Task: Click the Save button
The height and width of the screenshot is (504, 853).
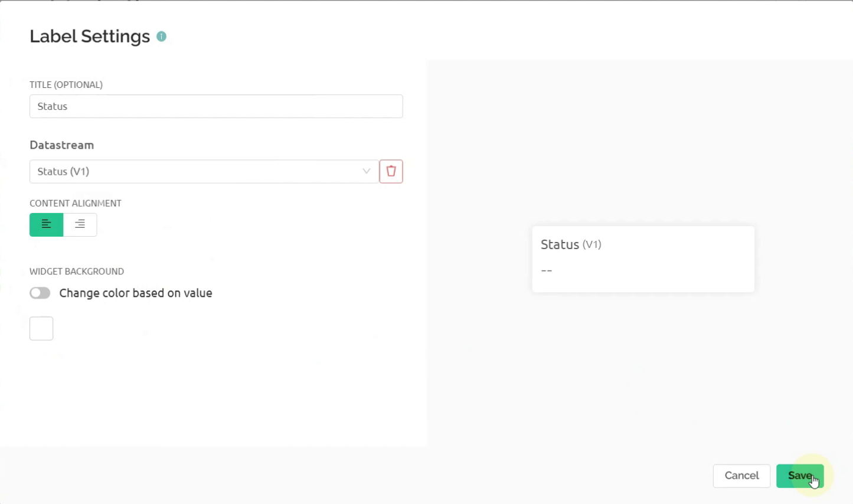Action: tap(799, 476)
